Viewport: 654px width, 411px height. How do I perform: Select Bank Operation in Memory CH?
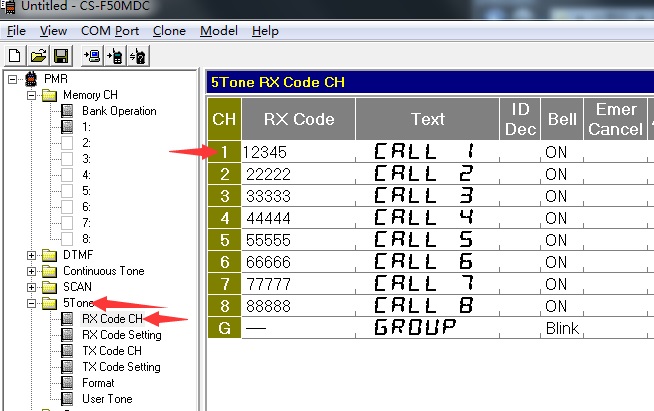118,111
